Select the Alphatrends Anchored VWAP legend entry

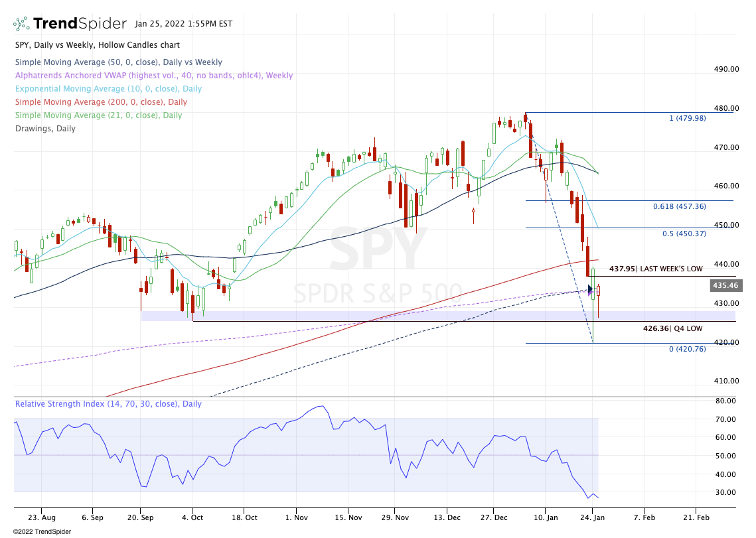pos(154,75)
